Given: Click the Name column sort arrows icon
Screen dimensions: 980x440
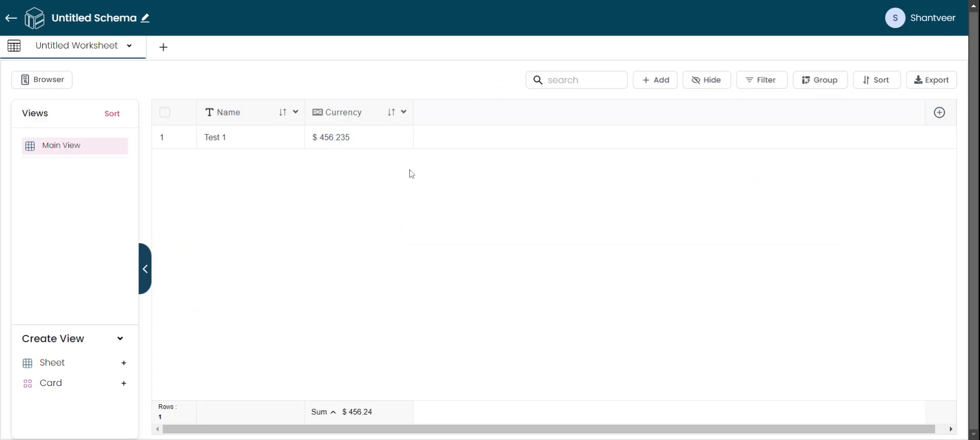Looking at the screenshot, I should point(283,112).
